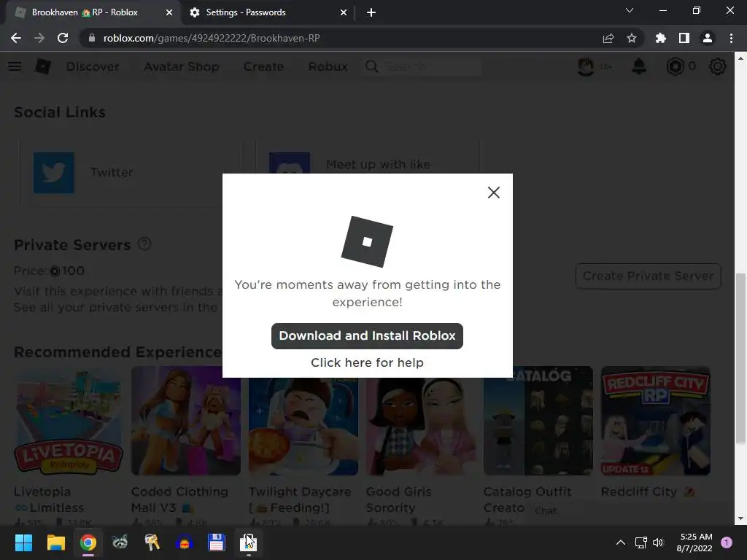Open Roblox notifications bell
The height and width of the screenshot is (560, 747).
639,66
